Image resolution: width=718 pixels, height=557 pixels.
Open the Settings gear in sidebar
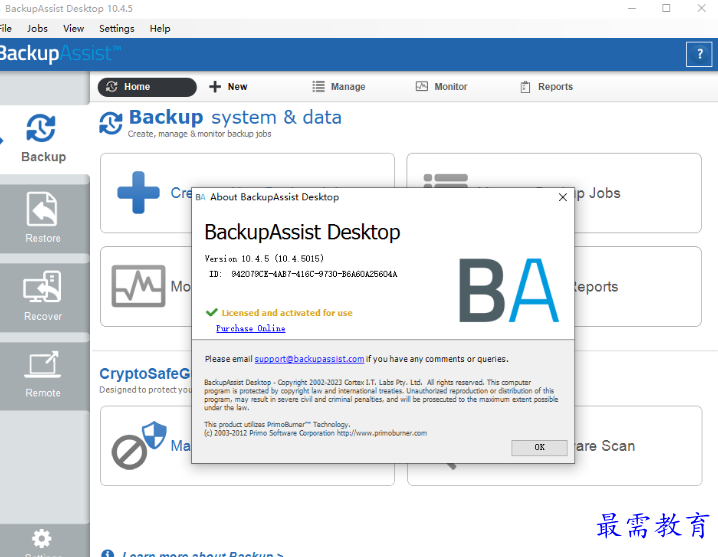(42, 539)
